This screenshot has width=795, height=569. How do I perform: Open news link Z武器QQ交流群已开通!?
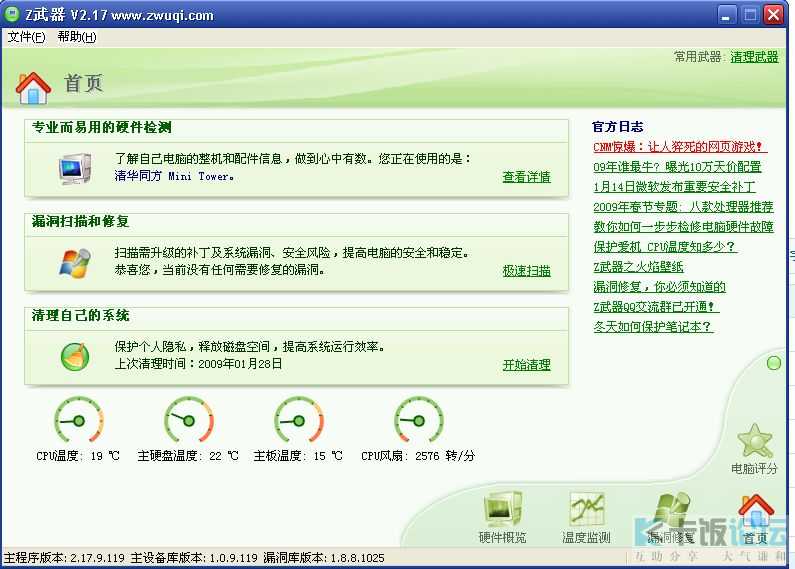coord(656,306)
